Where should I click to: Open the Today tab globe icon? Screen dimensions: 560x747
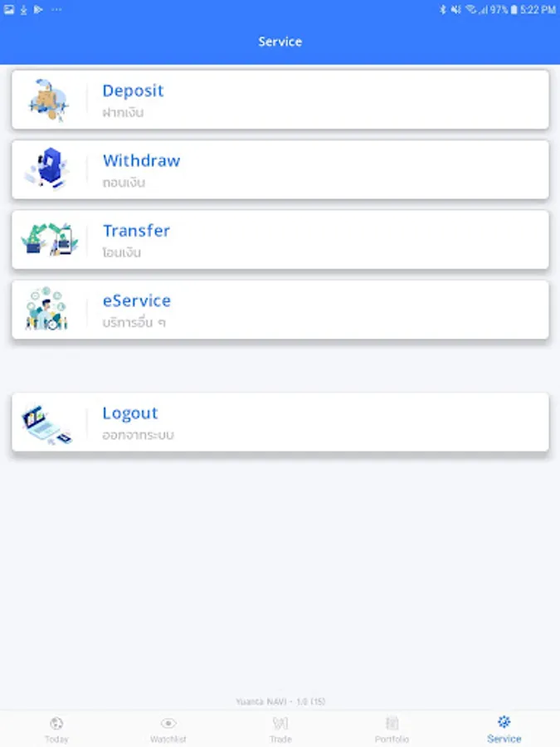click(56, 724)
